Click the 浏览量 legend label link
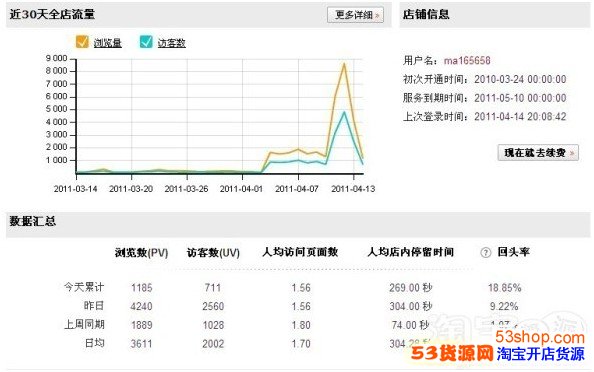594x372 pixels. coord(108,43)
